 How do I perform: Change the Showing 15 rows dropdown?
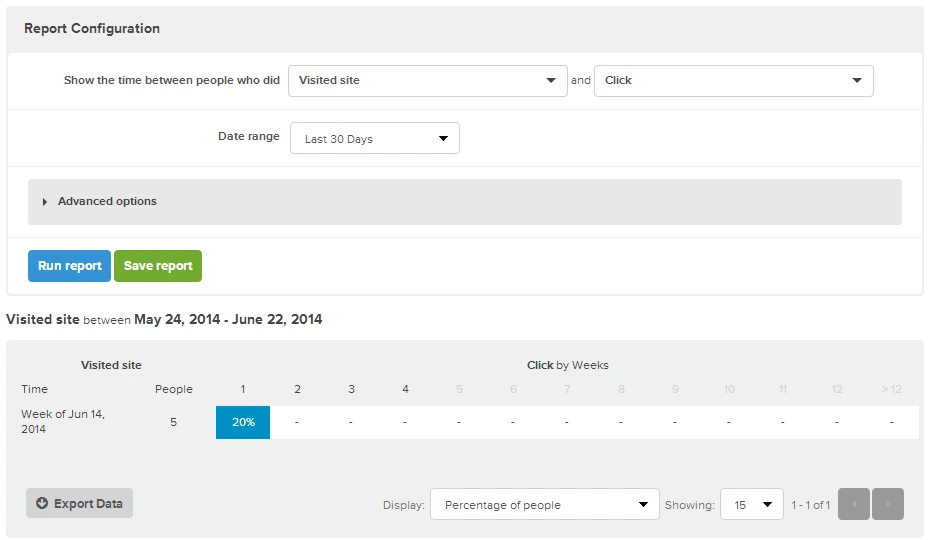(751, 505)
